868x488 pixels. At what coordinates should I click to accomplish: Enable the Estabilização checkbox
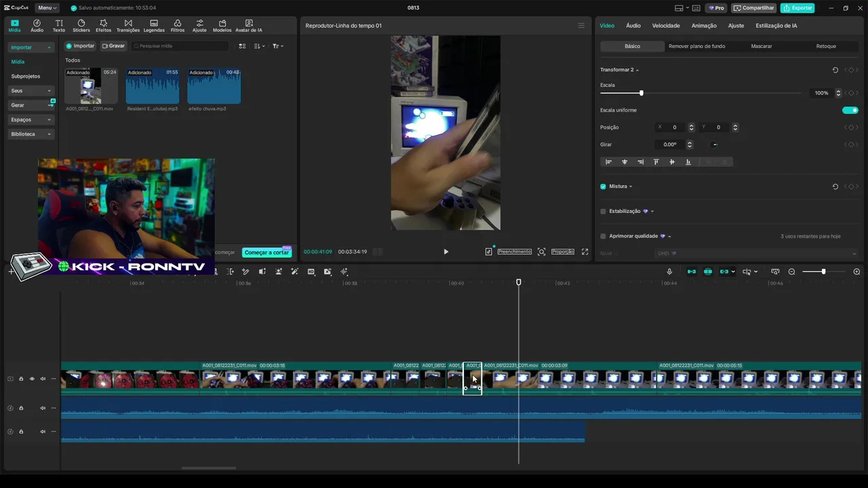coord(603,211)
